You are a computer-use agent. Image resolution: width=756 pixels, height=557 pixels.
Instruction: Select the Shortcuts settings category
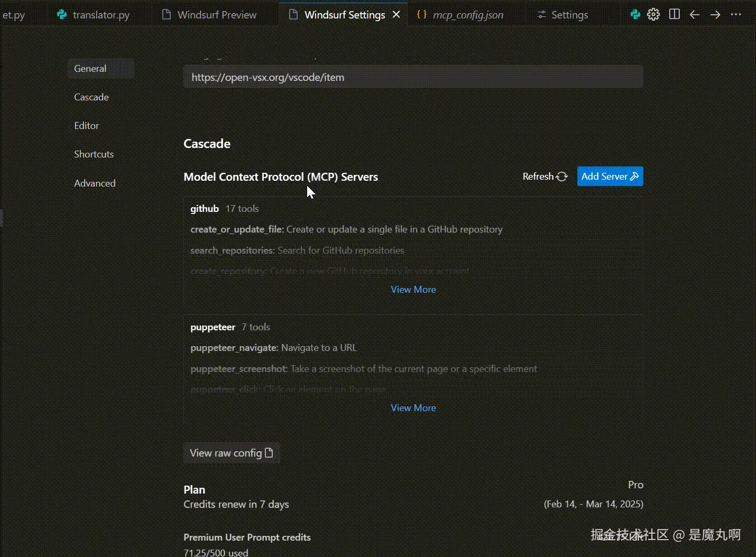coord(94,154)
